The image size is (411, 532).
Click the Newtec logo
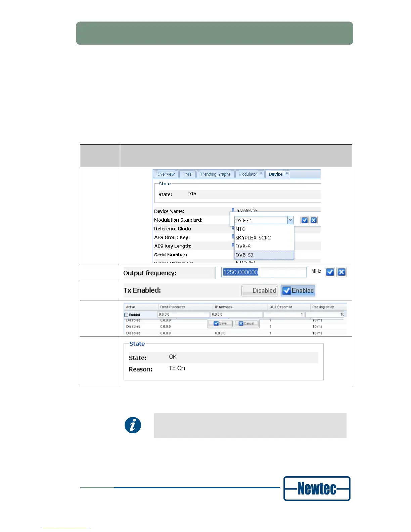[317, 488]
